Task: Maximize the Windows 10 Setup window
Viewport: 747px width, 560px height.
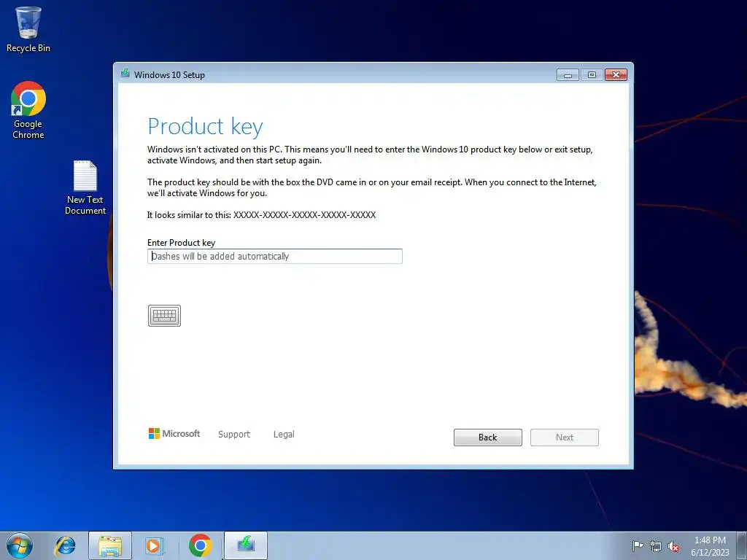Action: tap(592, 75)
